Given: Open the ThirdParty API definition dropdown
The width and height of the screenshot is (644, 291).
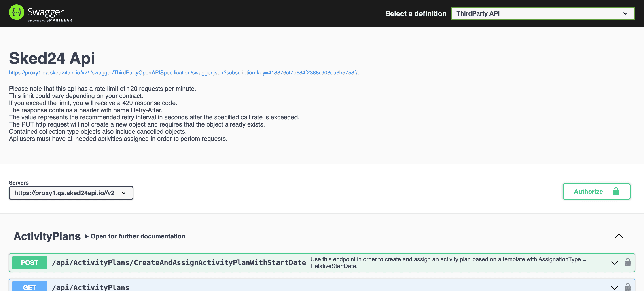Looking at the screenshot, I should pos(543,13).
